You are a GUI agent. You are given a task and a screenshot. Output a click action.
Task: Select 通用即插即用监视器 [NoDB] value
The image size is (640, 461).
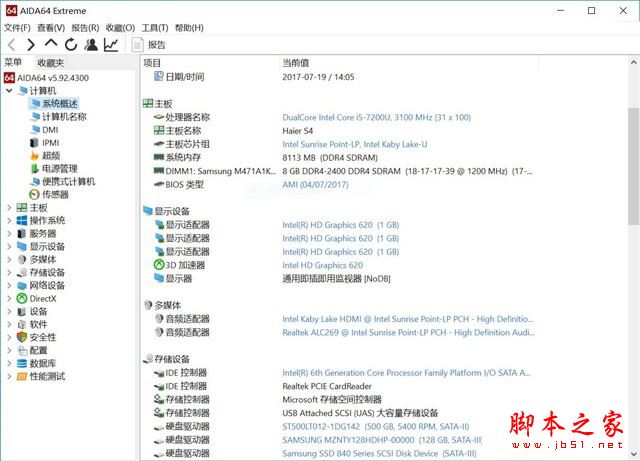coord(336,278)
